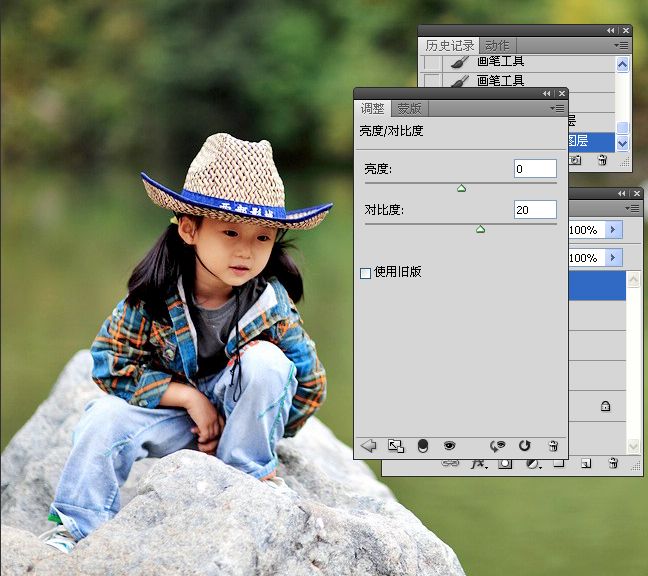Select the highlighted blue layer row

click(x=597, y=286)
